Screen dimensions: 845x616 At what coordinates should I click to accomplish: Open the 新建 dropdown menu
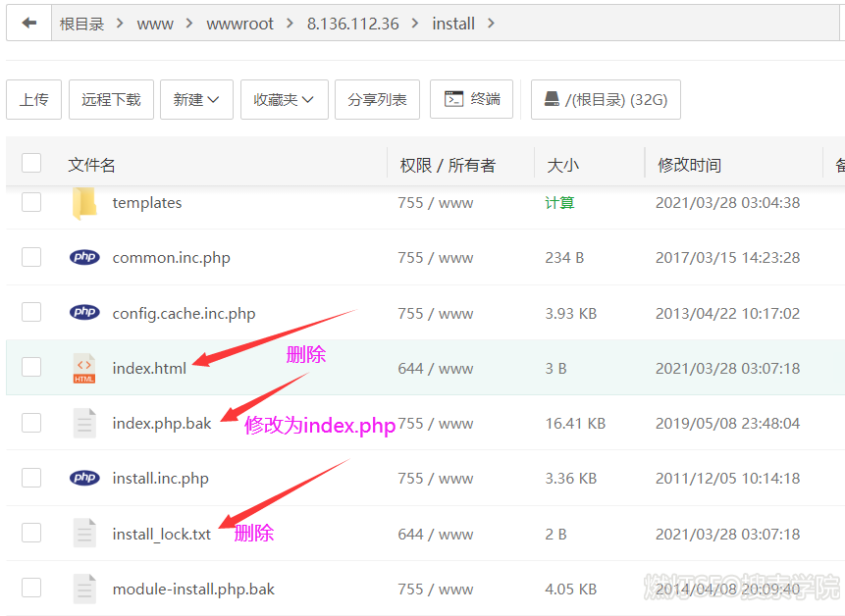[196, 100]
